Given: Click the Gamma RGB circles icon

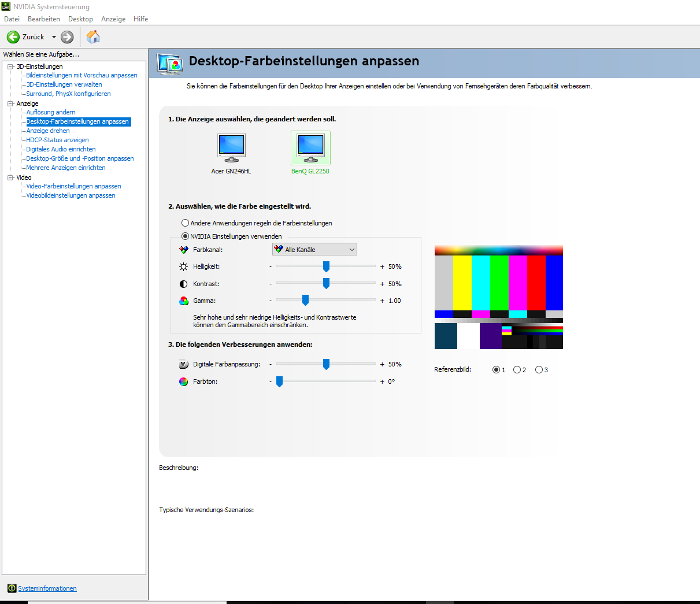Looking at the screenshot, I should click(184, 301).
